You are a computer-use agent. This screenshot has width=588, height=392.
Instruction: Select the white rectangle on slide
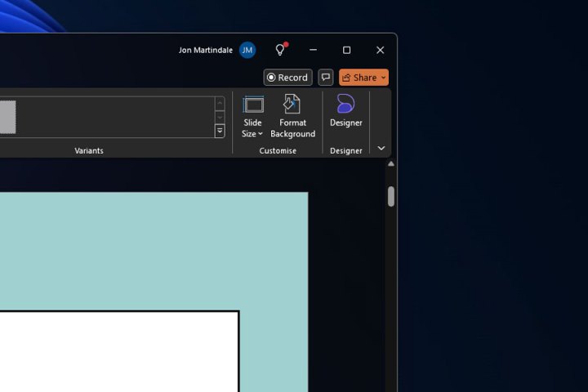pyautogui.click(x=114, y=351)
